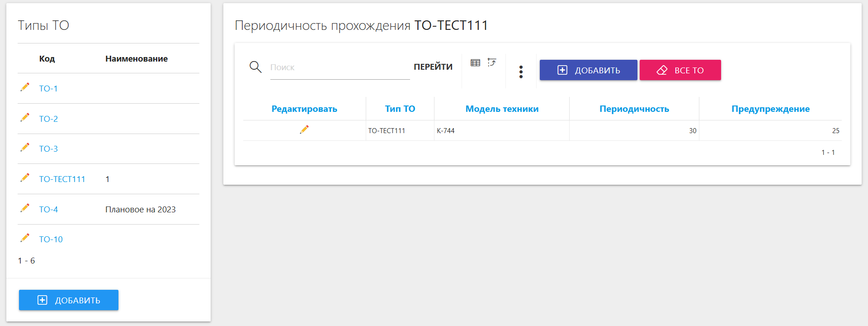
Task: Click the pink ВСЕ ТО button
Action: click(x=680, y=70)
